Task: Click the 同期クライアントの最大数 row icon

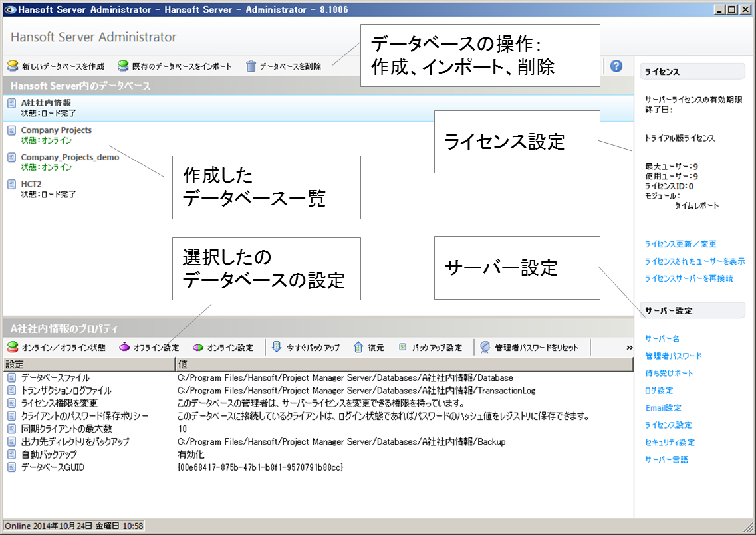Action: pos(12,429)
